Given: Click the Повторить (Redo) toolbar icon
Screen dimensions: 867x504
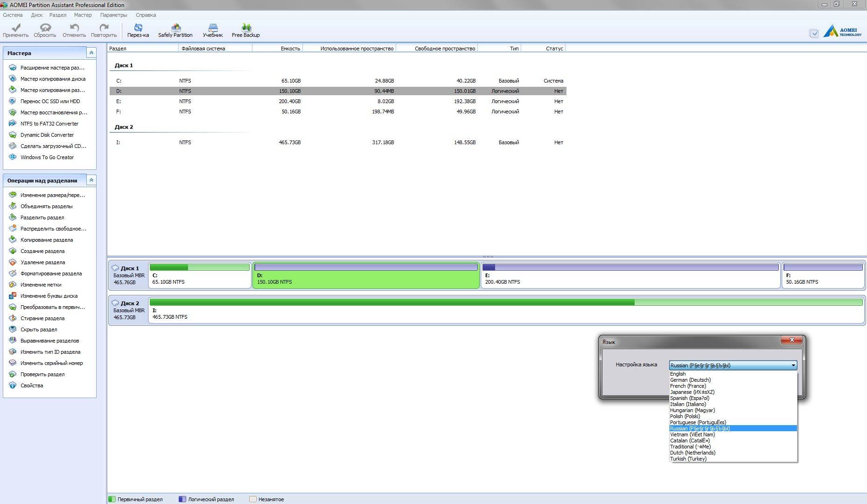Looking at the screenshot, I should tap(104, 30).
